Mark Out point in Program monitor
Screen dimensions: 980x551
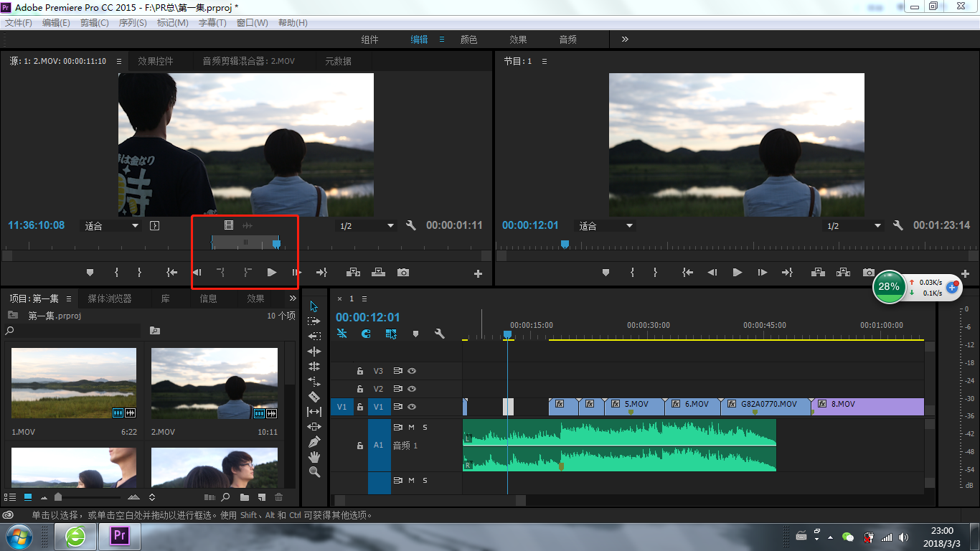click(x=655, y=273)
